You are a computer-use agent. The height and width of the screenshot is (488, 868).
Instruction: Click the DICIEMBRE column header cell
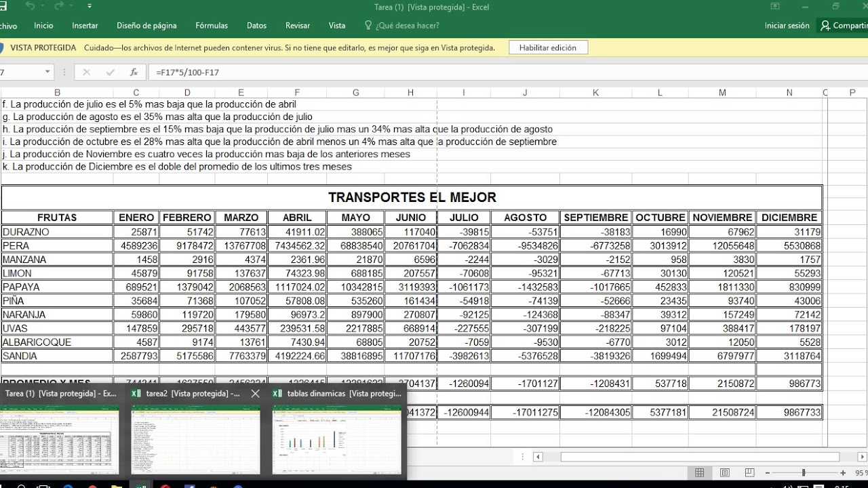[789, 218]
